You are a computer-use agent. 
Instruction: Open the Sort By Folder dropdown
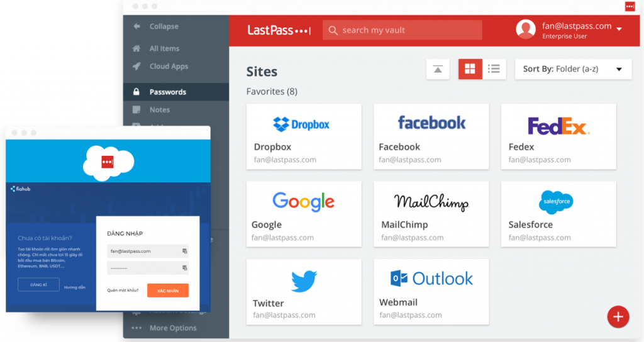point(573,69)
